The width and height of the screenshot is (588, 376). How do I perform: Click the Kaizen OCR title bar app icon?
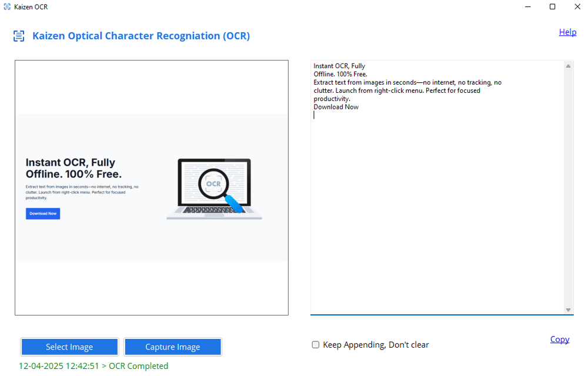(x=7, y=7)
